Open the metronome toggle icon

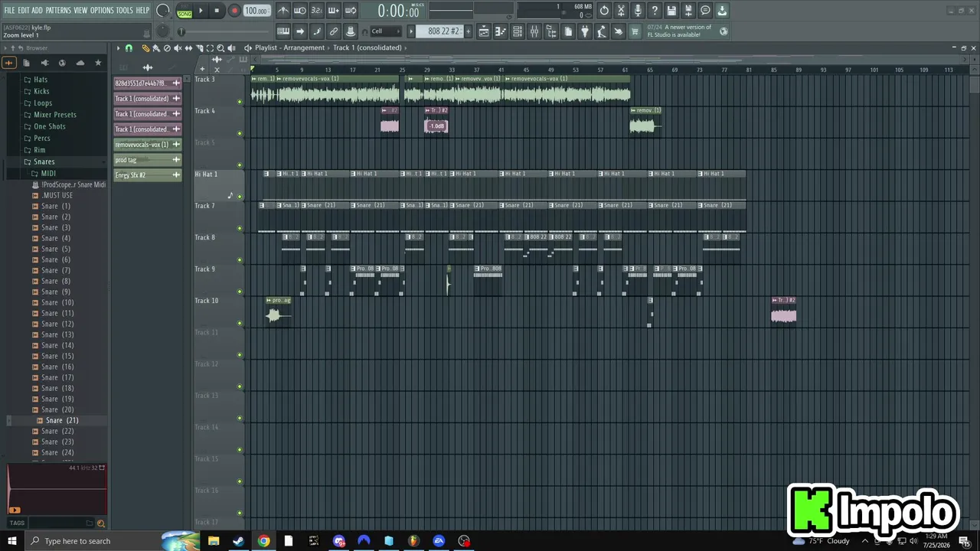283,11
